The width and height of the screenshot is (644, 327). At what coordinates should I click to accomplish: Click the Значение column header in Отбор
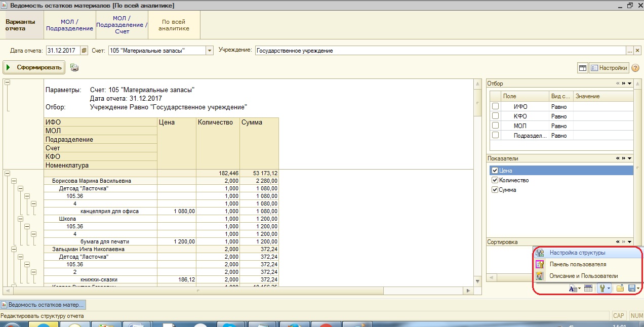tap(603, 96)
